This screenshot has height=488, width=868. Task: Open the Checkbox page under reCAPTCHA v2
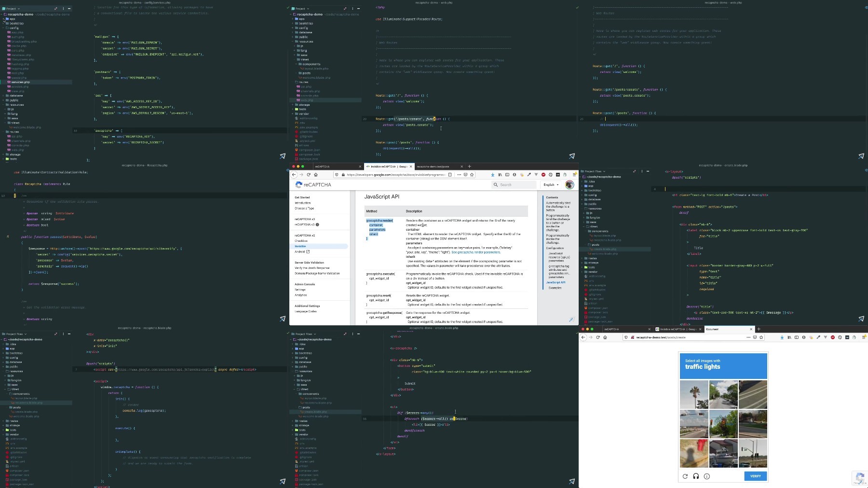[301, 241]
